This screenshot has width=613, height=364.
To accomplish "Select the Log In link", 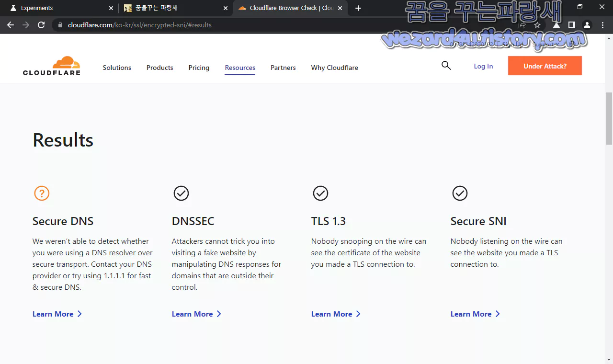I will [x=483, y=66].
